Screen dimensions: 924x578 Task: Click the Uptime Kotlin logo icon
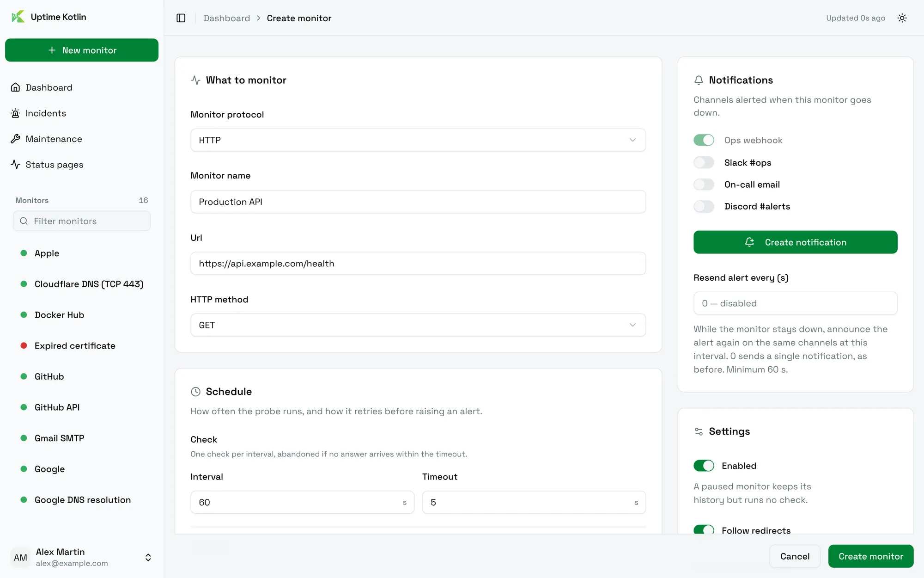(x=18, y=17)
